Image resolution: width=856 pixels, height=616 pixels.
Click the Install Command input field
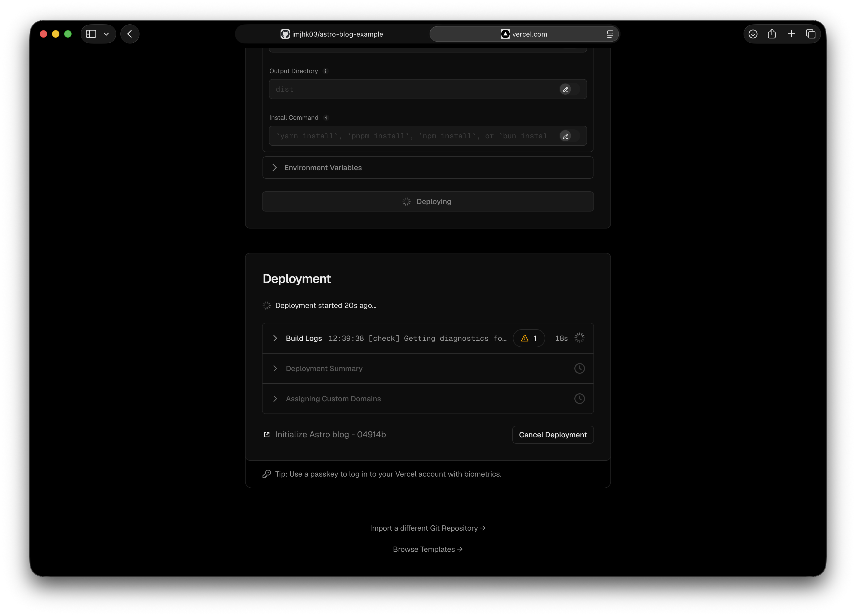click(428, 136)
